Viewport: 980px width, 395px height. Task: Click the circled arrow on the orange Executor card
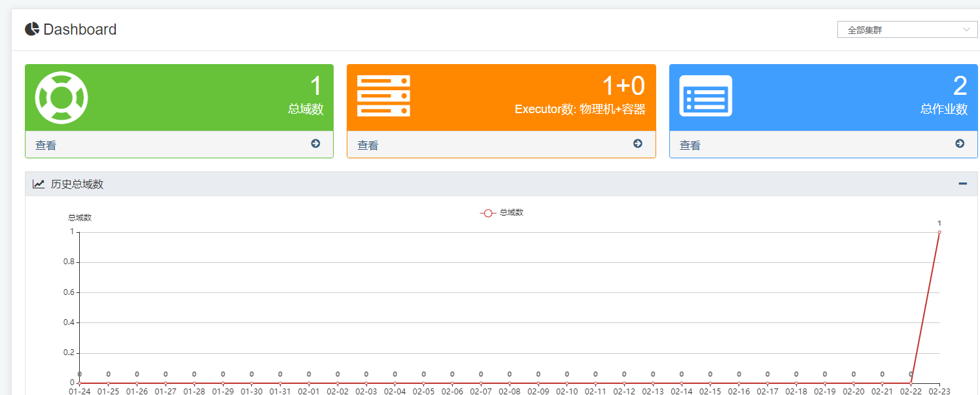[x=637, y=143]
